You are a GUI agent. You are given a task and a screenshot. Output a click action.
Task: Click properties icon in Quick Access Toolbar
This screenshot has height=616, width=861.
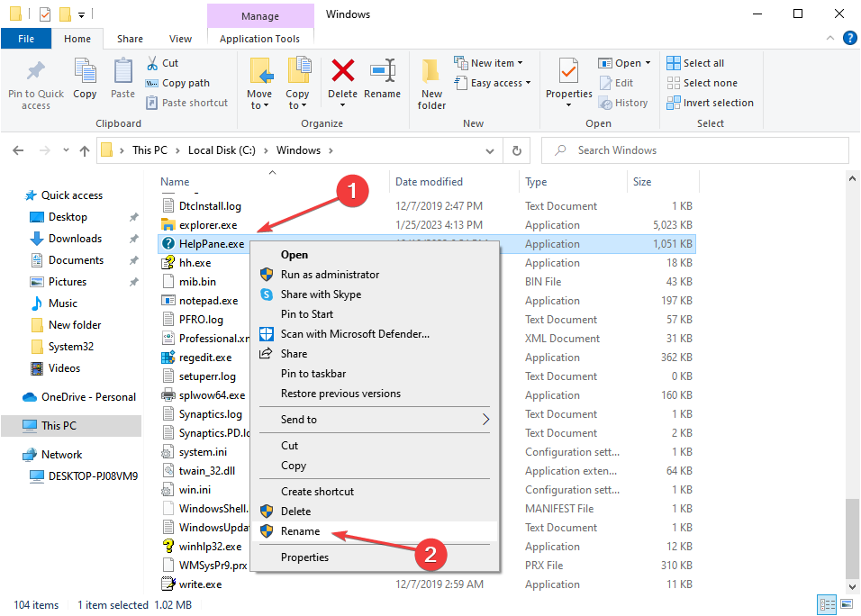pyautogui.click(x=45, y=14)
